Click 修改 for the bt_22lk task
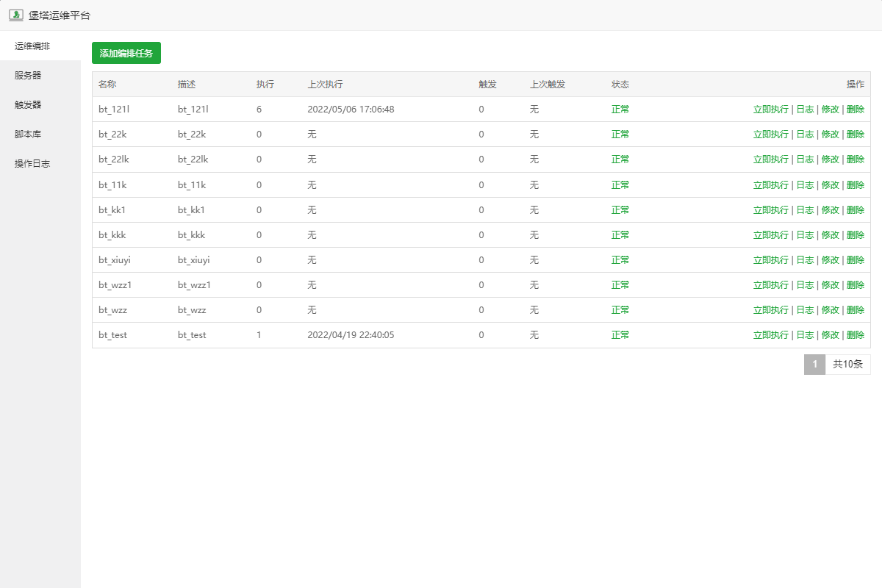 830,159
